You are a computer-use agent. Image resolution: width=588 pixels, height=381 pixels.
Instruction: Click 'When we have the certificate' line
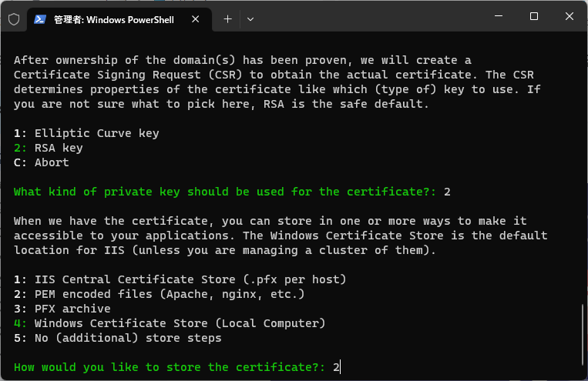pyautogui.click(x=270, y=221)
